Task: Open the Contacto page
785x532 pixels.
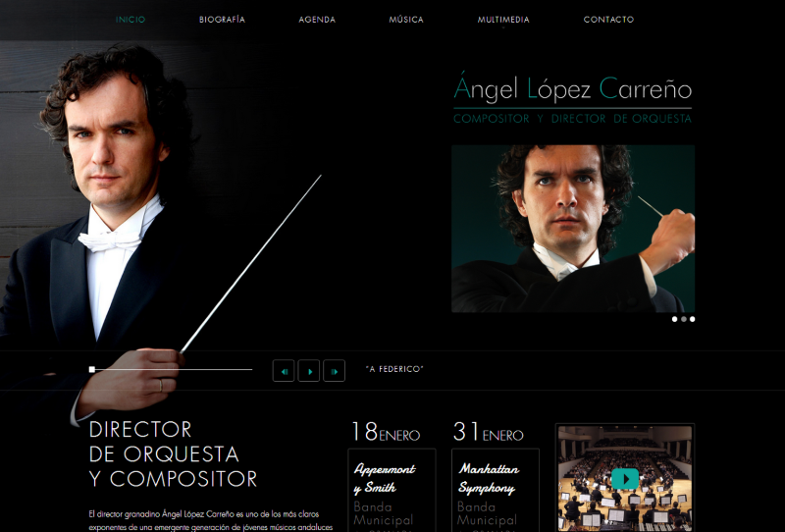Action: click(608, 20)
